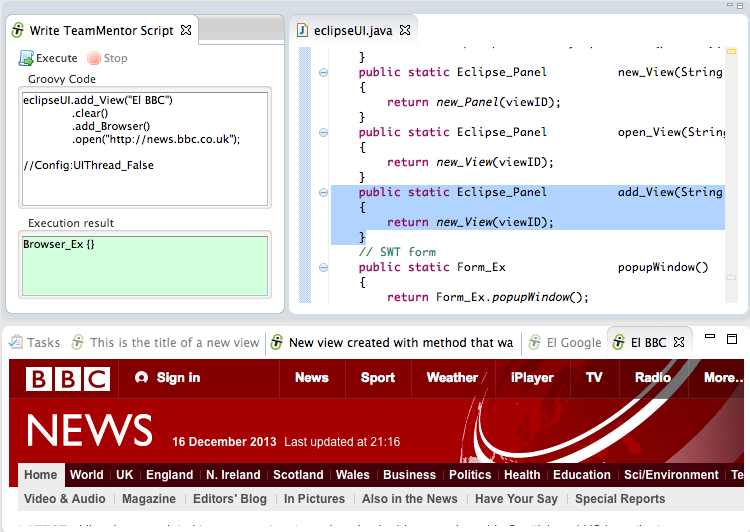
Task: Collapse the new_View method fold marker
Action: [x=323, y=72]
